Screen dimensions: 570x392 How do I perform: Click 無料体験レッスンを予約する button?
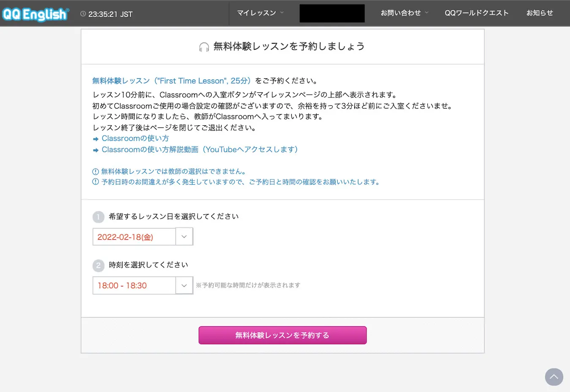(282, 335)
